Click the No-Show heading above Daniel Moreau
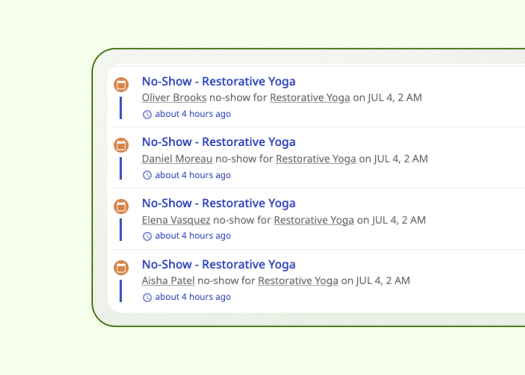The image size is (525, 375). (x=219, y=142)
